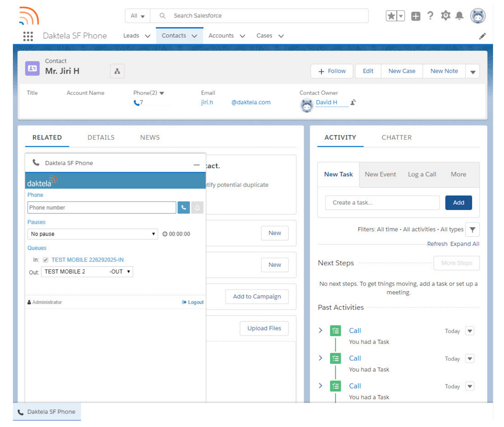
Task: Click the Phone number input field
Action: [101, 207]
